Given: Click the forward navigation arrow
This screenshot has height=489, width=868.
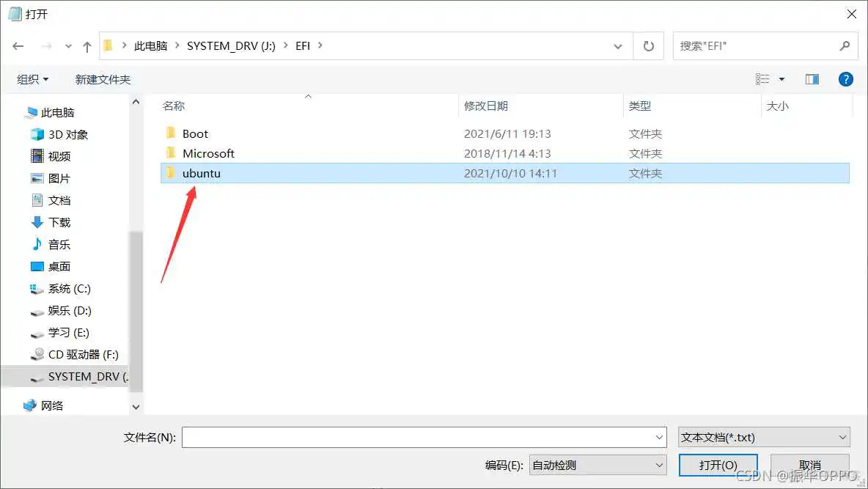Looking at the screenshot, I should [x=44, y=45].
